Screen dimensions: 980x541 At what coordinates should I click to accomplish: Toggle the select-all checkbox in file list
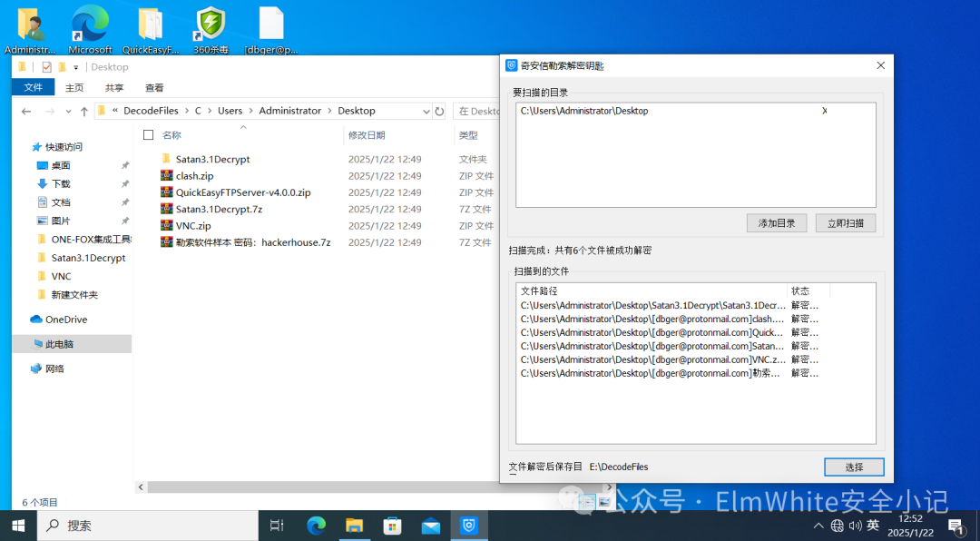[x=148, y=134]
